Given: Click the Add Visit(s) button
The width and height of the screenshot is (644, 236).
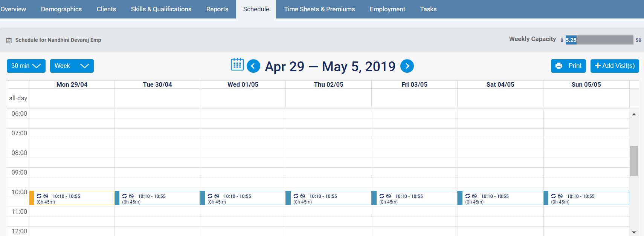Looking at the screenshot, I should [615, 66].
